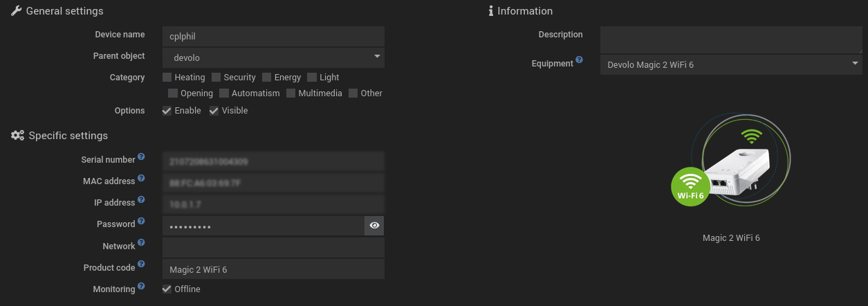This screenshot has height=306, width=868.
Task: Show password with the eye button
Action: coord(374,226)
